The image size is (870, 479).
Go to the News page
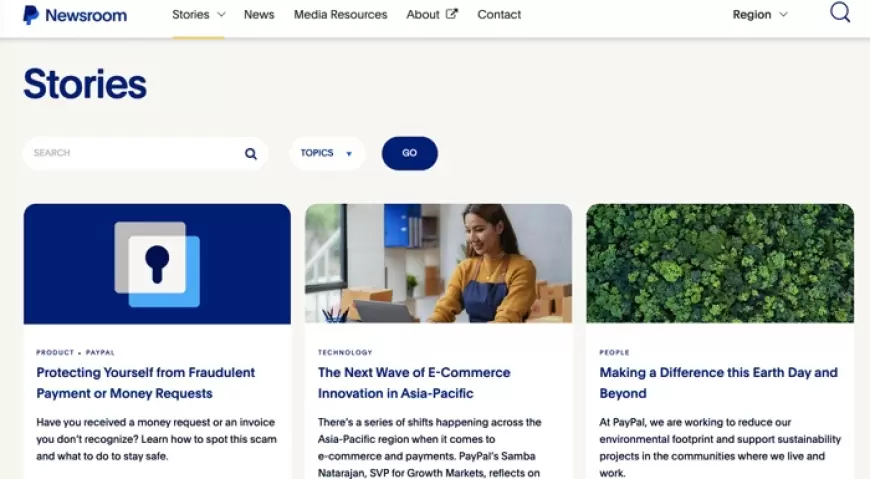click(259, 14)
